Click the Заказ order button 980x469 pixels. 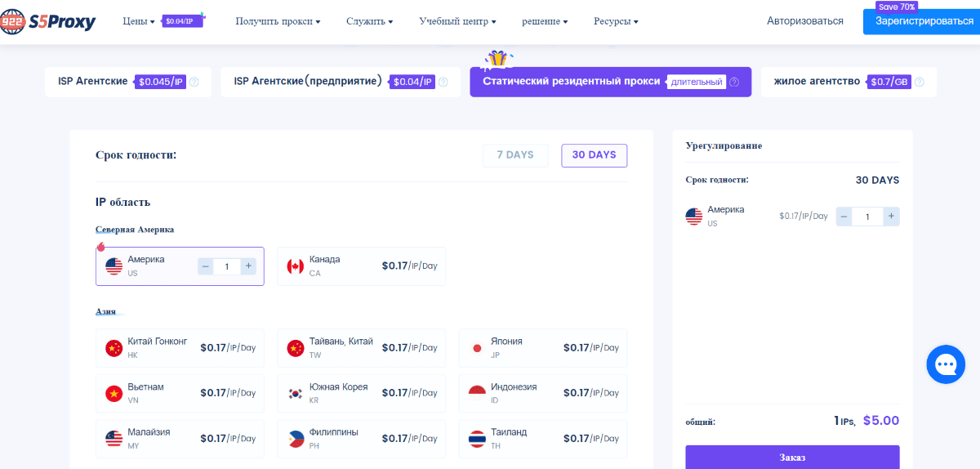coord(792,457)
